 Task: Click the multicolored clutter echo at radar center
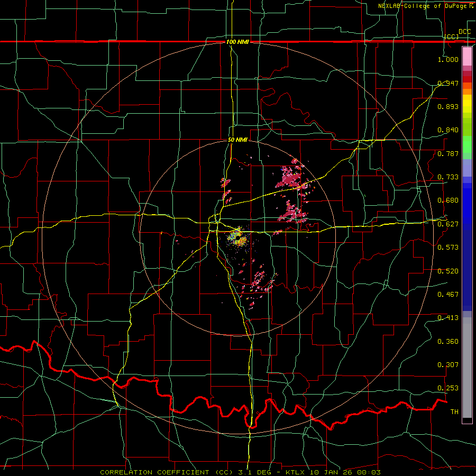tap(238, 237)
